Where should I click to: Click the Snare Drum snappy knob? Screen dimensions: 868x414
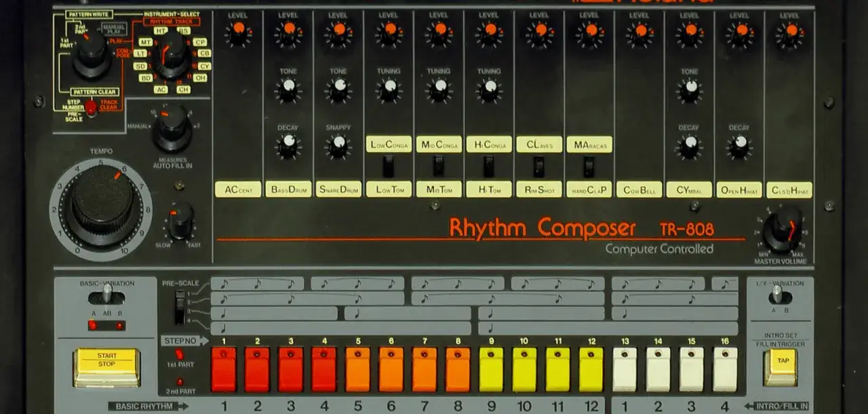(x=338, y=145)
